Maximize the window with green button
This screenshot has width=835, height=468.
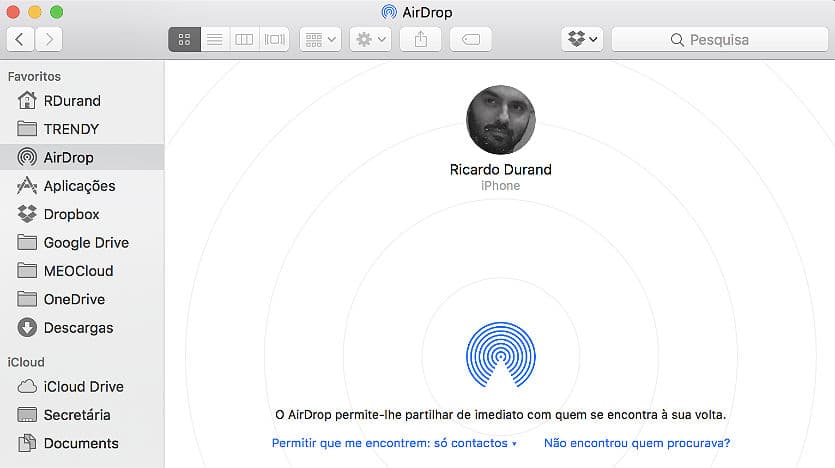(56, 12)
